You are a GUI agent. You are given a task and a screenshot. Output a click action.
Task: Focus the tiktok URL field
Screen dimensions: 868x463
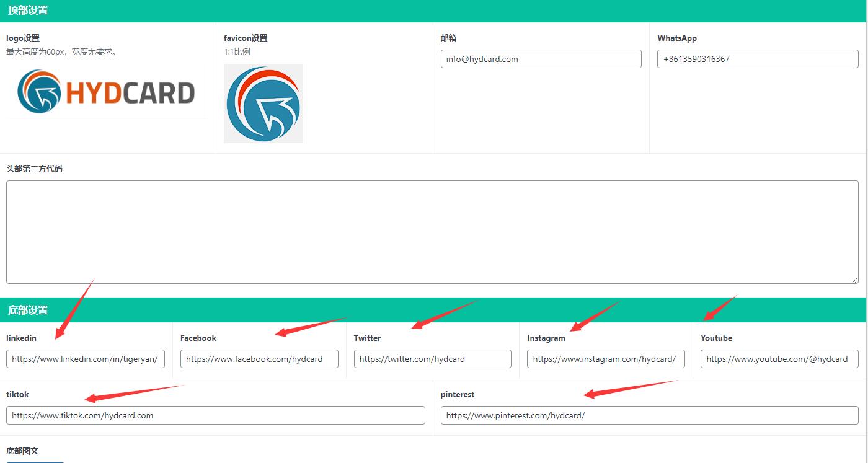pyautogui.click(x=216, y=415)
